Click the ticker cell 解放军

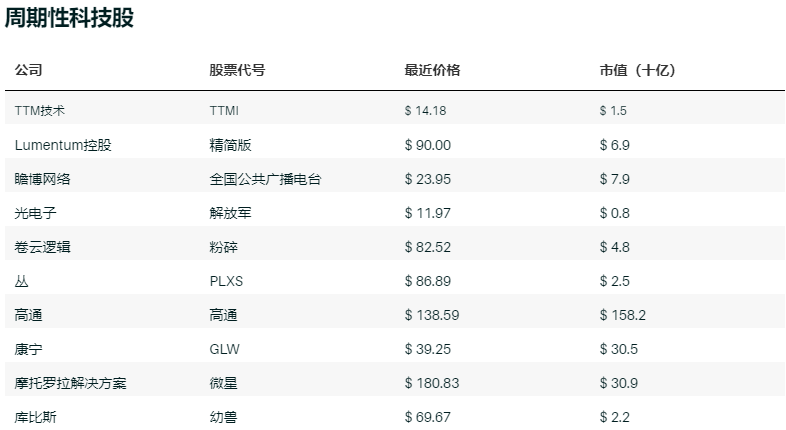231,213
